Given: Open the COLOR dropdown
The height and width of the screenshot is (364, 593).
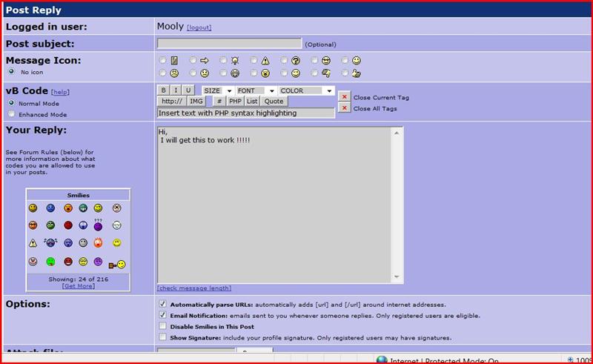Looking at the screenshot, I should point(306,90).
